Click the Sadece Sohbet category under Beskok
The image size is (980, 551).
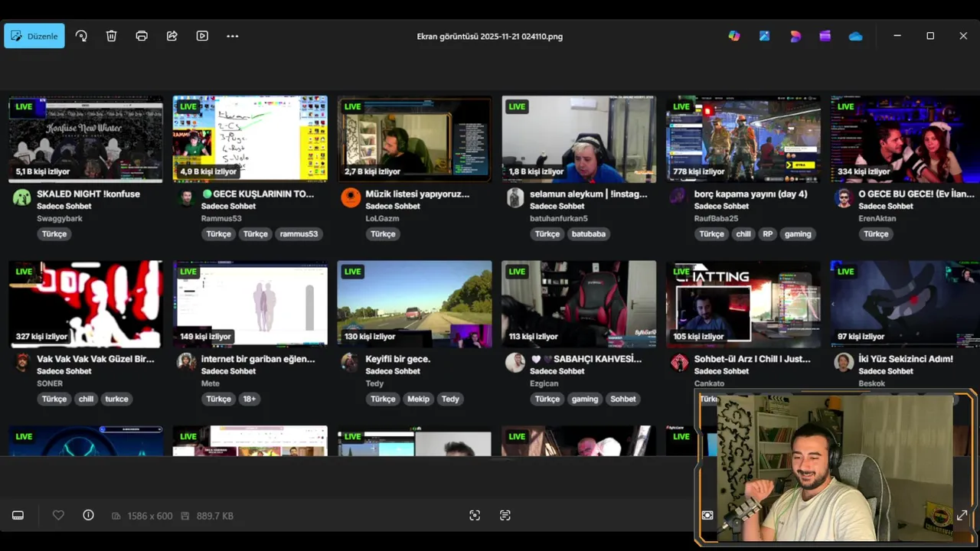pyautogui.click(x=886, y=371)
